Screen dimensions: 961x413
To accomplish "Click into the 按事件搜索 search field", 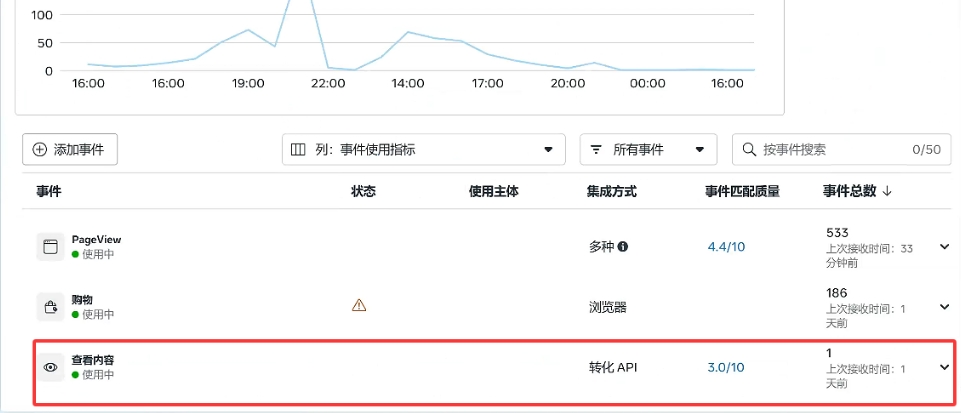I will click(x=830, y=150).
